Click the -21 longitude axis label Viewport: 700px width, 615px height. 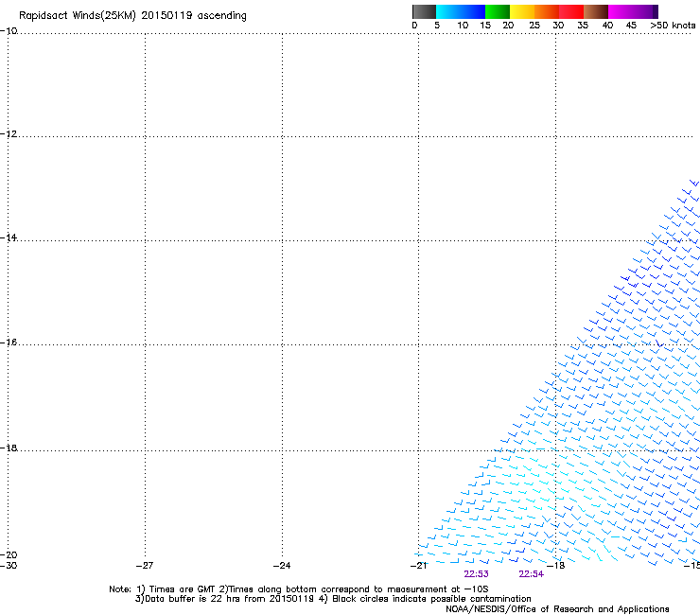pyautogui.click(x=419, y=566)
